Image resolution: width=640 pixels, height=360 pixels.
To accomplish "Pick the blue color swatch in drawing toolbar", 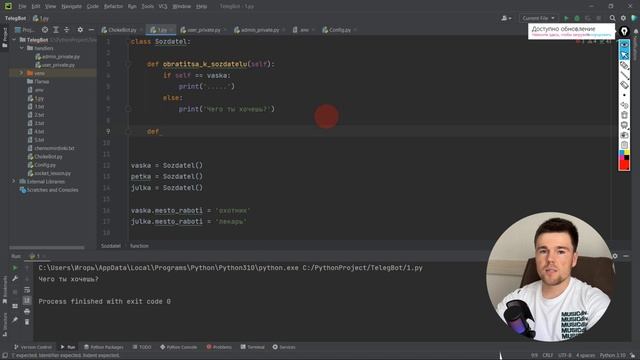I will coord(622,153).
